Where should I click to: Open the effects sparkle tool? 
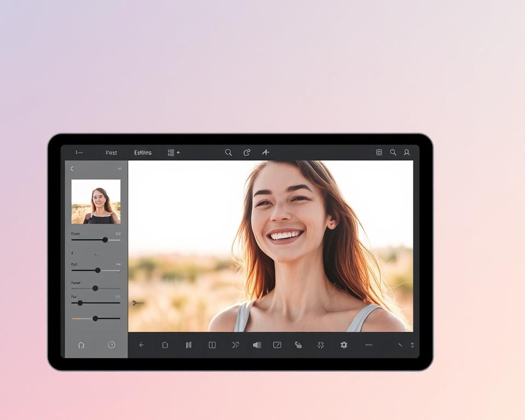[x=321, y=345]
